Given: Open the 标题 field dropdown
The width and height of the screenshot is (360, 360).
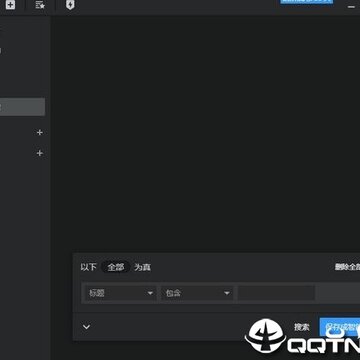Looking at the screenshot, I should point(121,293).
